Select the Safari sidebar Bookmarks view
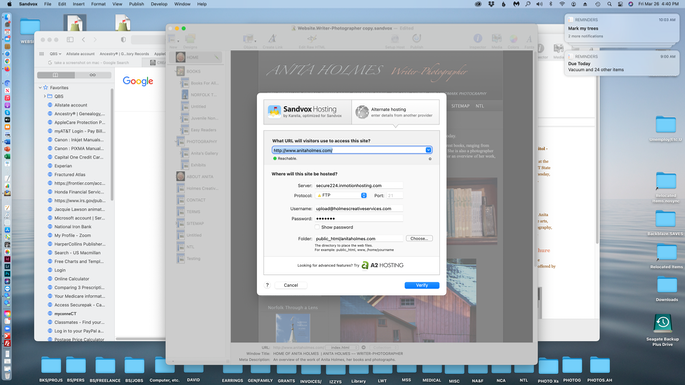685x385 pixels. 56,75
